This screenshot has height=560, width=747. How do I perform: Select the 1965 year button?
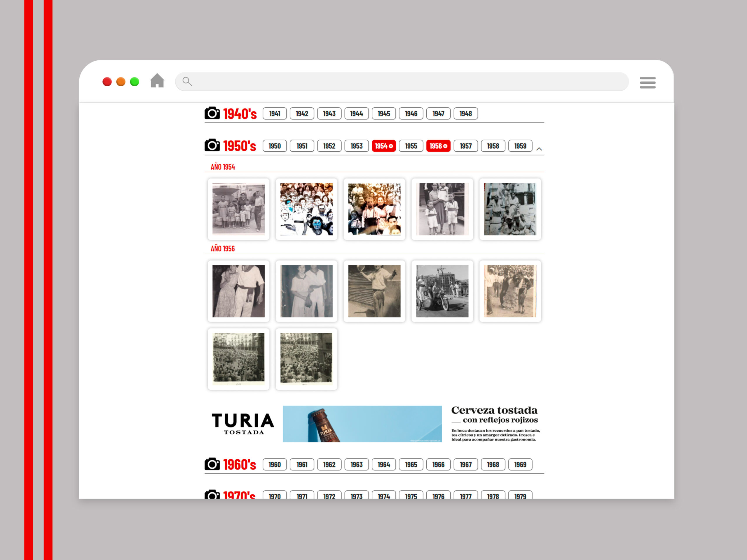point(411,464)
